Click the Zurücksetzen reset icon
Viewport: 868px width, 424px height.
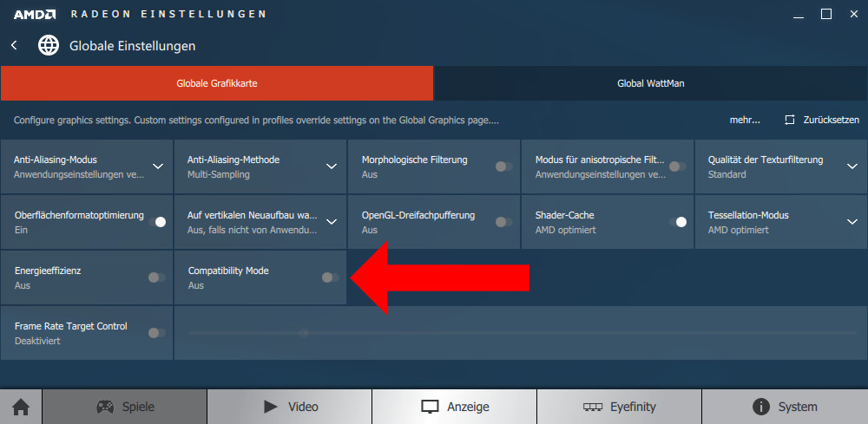[x=790, y=120]
